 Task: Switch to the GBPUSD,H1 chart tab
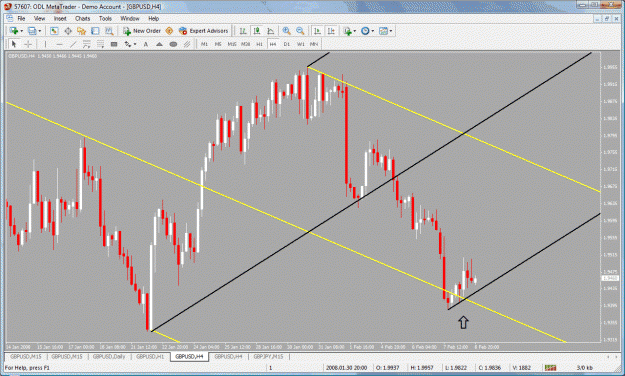[150, 356]
